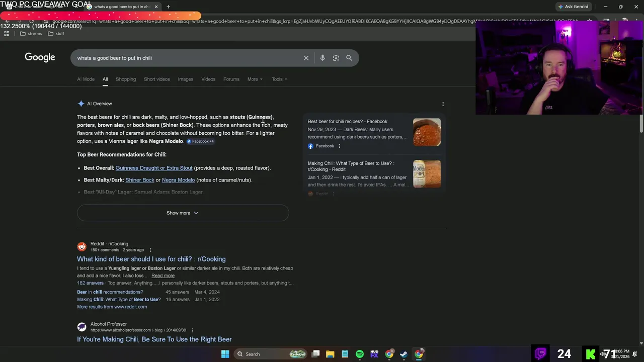Open the Notepad app on the taskbar
Viewport: 644px width, 362px height.
coord(345,354)
